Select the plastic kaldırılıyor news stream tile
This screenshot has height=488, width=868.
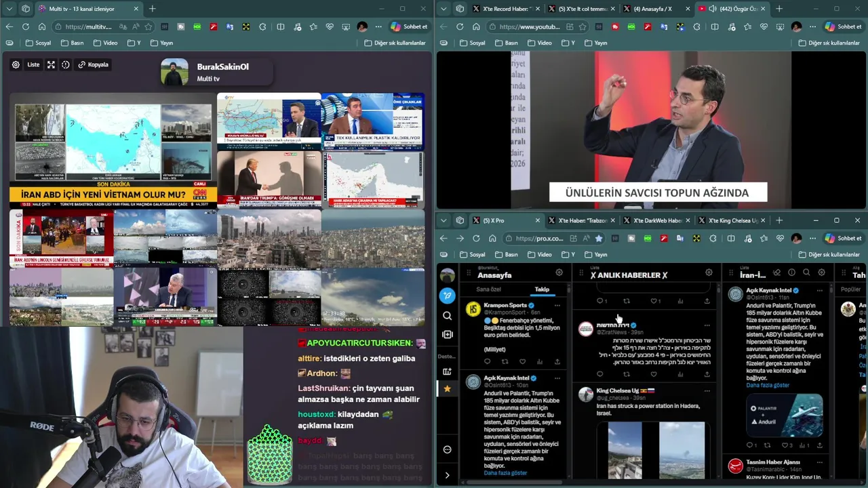[x=373, y=121]
